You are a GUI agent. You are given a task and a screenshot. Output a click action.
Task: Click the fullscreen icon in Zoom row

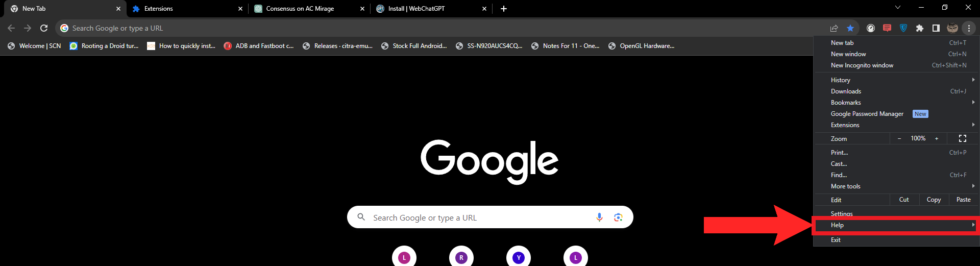point(963,138)
